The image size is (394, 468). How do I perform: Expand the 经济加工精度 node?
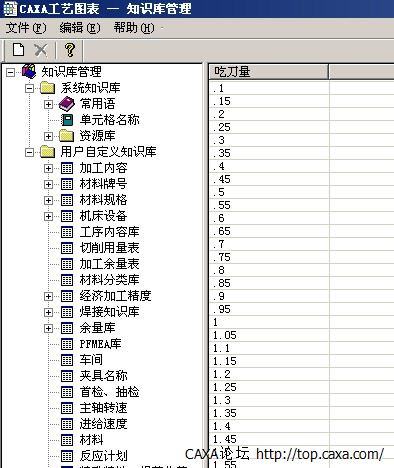point(48,296)
